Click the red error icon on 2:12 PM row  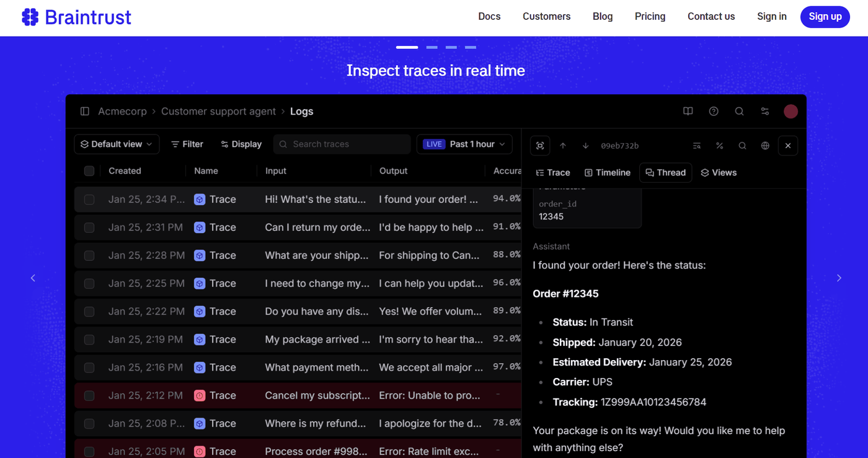click(200, 395)
